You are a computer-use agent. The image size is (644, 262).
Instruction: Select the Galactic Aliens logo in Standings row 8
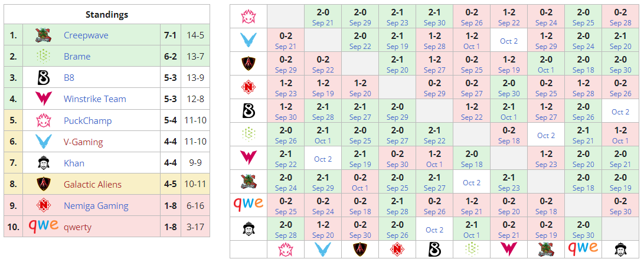point(43,184)
